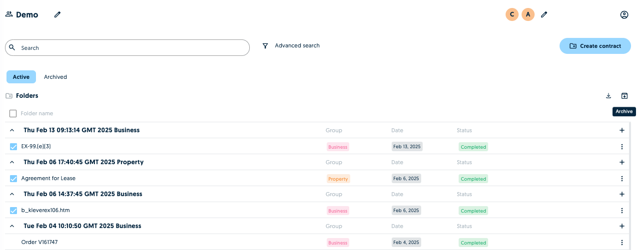The width and height of the screenshot is (644, 250).
Task: Open three-dot menu for Order V161747
Action: coord(622,243)
